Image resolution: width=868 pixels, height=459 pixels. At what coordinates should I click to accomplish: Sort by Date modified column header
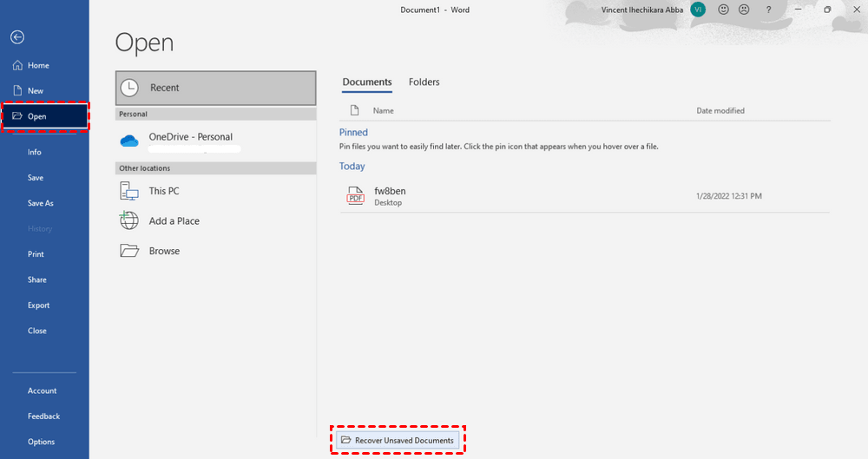pos(720,111)
